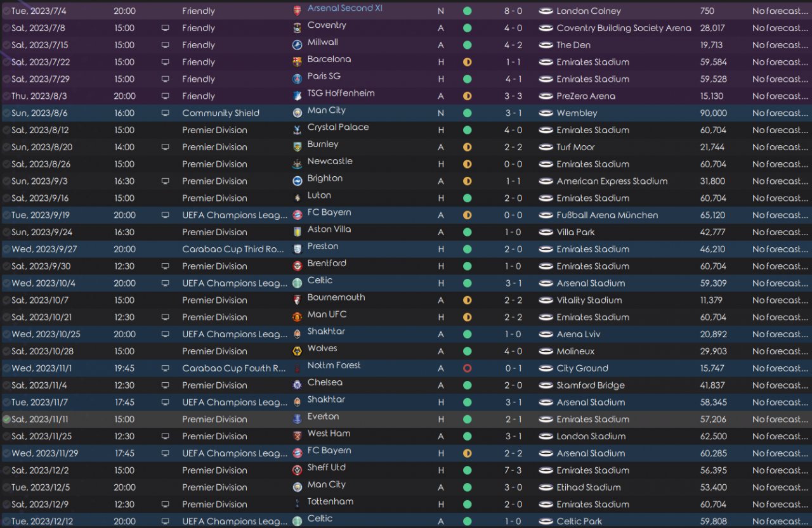This screenshot has width=812, height=528.
Task: Open the Arsenal Second XI team link
Action: click(x=344, y=8)
